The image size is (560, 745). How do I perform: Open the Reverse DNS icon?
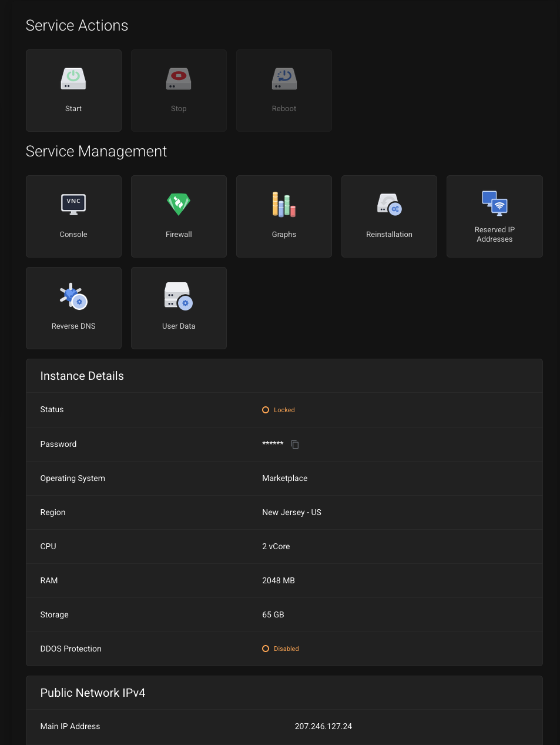73,296
